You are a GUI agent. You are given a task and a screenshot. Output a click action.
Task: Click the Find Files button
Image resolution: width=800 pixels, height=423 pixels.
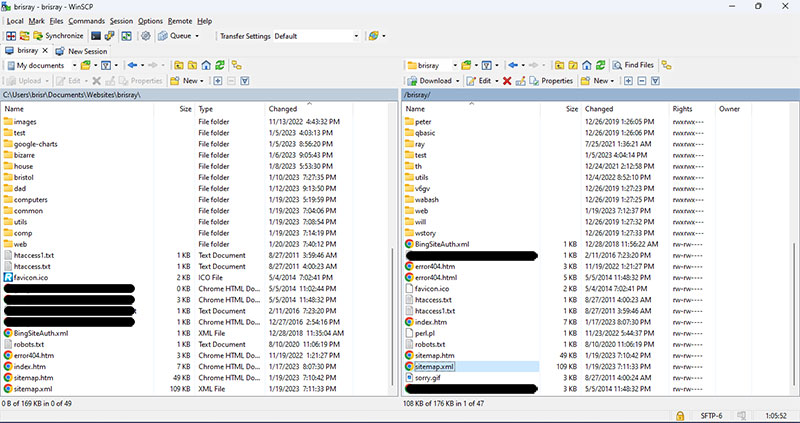tap(633, 65)
